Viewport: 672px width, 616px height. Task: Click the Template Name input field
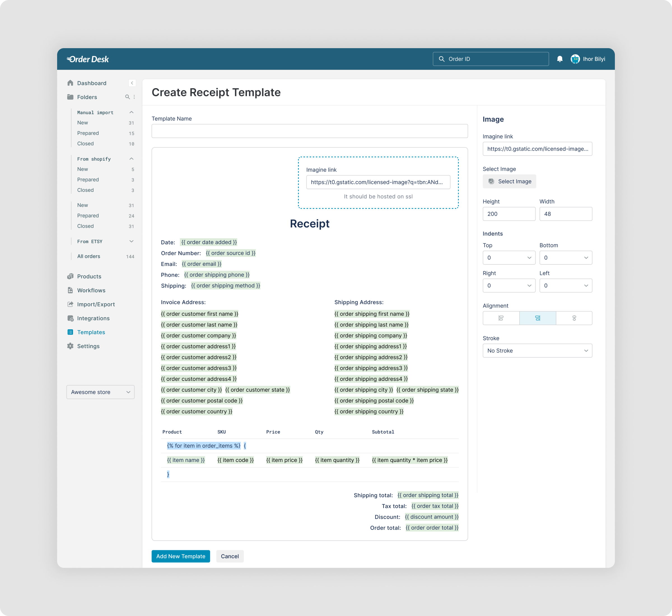tap(309, 131)
